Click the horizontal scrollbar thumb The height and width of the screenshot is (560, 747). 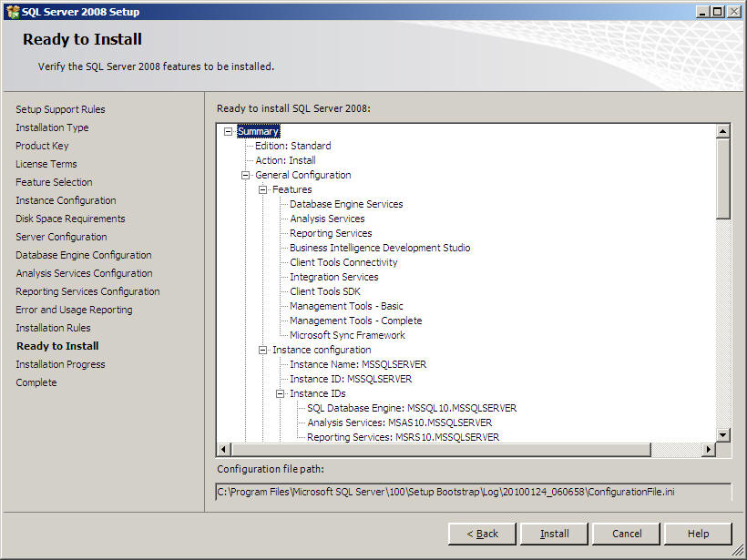(x=441, y=449)
